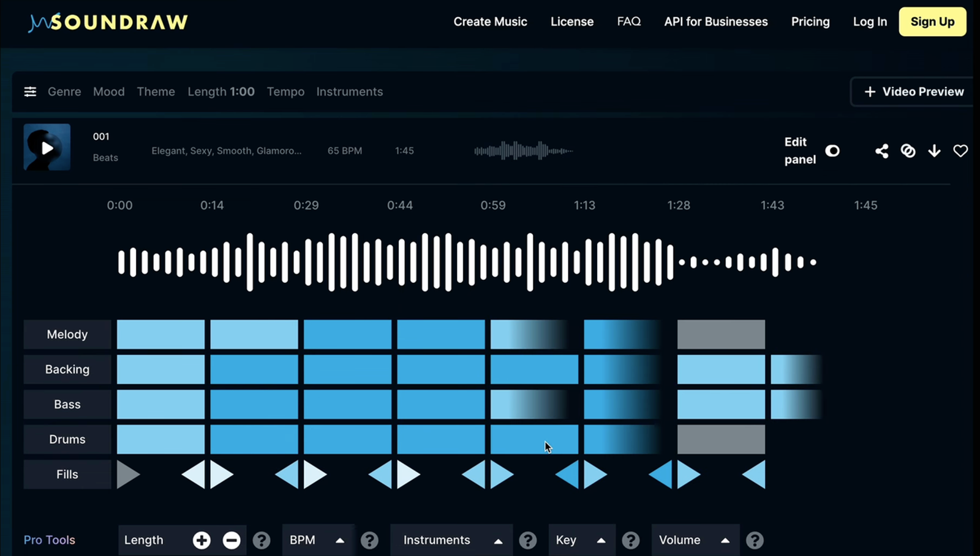The height and width of the screenshot is (556, 980).
Task: Favorite track 001 with heart icon
Action: [x=960, y=151]
